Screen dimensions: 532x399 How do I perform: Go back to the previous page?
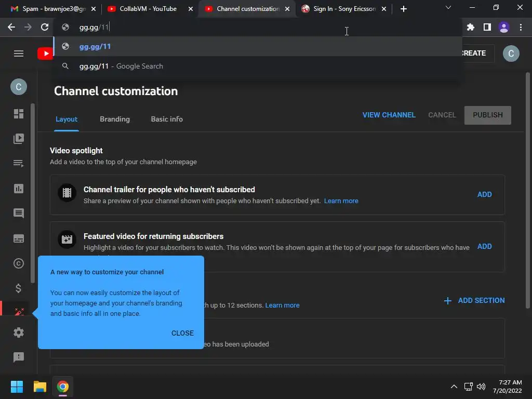[x=11, y=27]
